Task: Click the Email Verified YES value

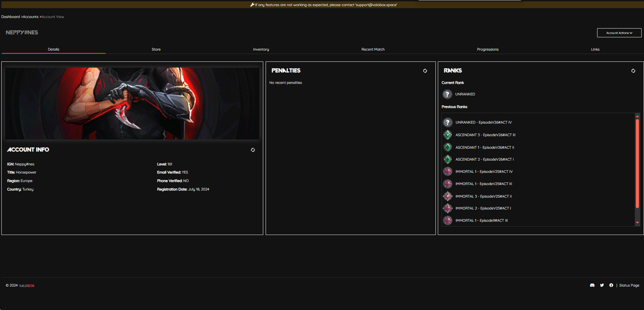Action: (185, 172)
